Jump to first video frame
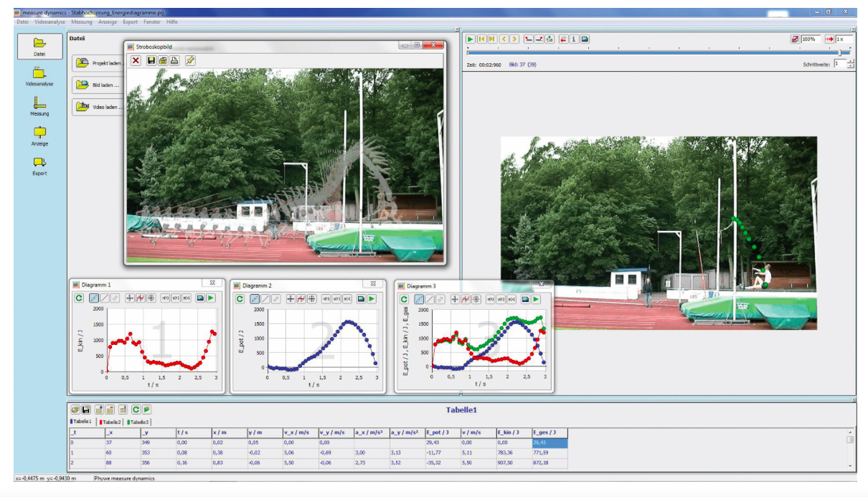Viewport: 868px width, 497px height. [x=481, y=39]
